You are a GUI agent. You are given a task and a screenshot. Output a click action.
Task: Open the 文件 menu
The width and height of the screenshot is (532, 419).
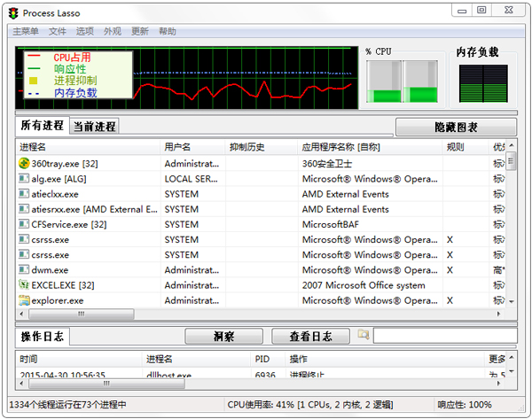[x=58, y=32]
